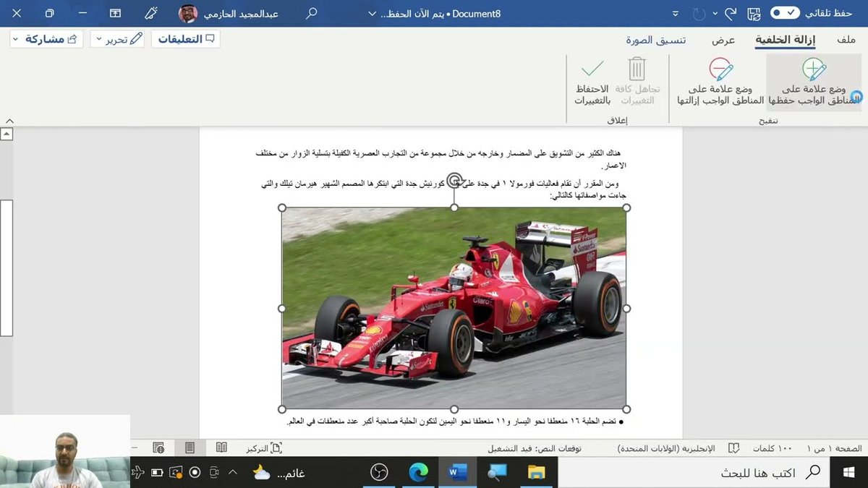Click Keep Changes checkmark button

592,82
